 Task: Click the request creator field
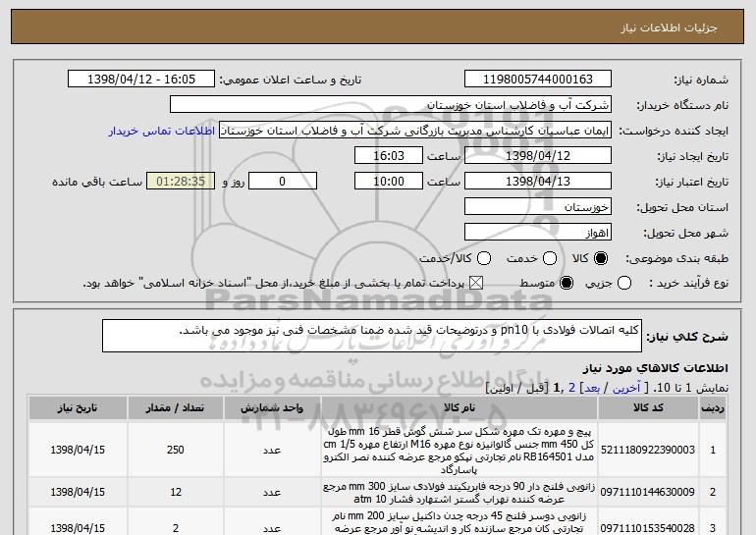(x=415, y=131)
